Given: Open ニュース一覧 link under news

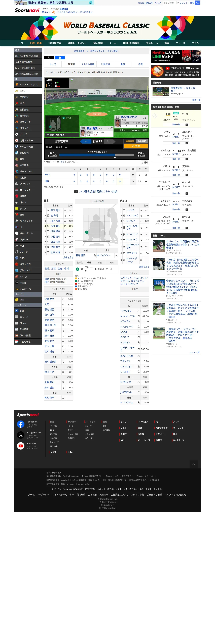Looking at the screenshot, I should (x=193, y=352).
